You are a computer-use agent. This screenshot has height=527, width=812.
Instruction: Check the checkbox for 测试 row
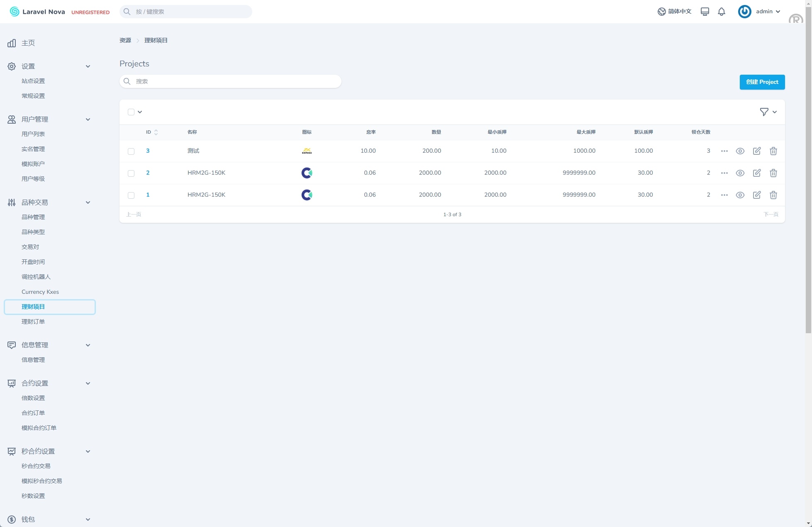[x=131, y=151]
